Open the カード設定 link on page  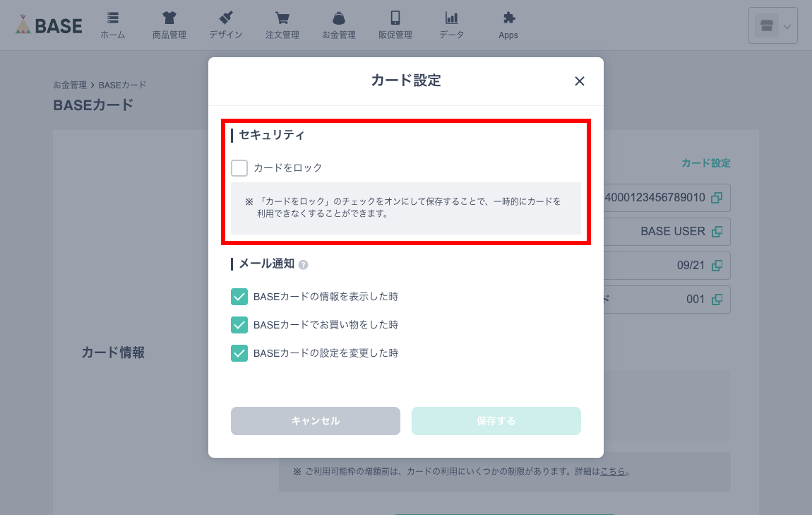706,163
